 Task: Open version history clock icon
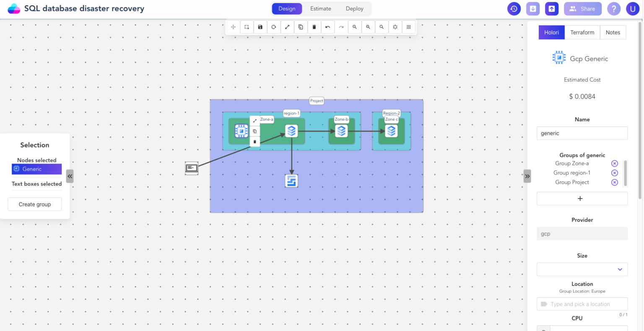tap(514, 9)
